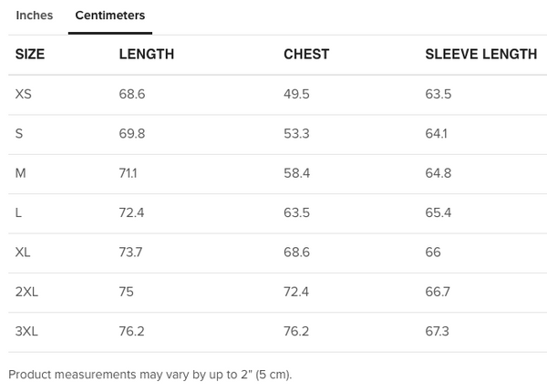Click the product measurements disclaimer text
This screenshot has width=547, height=392.
click(x=150, y=375)
